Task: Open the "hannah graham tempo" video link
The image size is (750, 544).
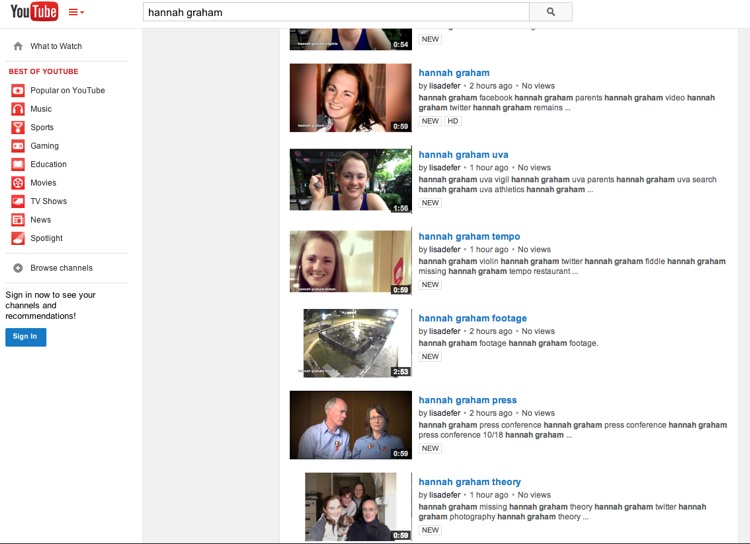Action: pos(469,237)
